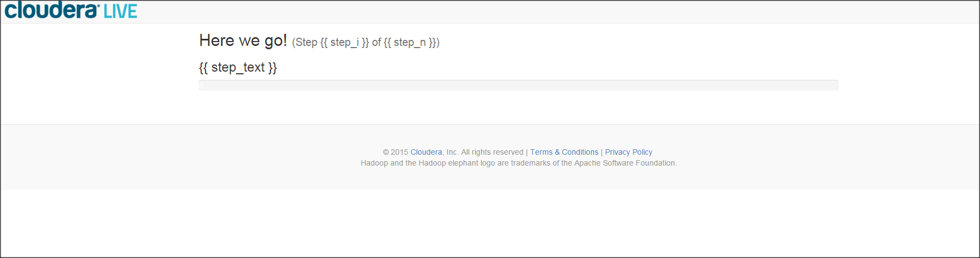
Task: Click the filled start sliver of progress bar
Action: pos(201,85)
